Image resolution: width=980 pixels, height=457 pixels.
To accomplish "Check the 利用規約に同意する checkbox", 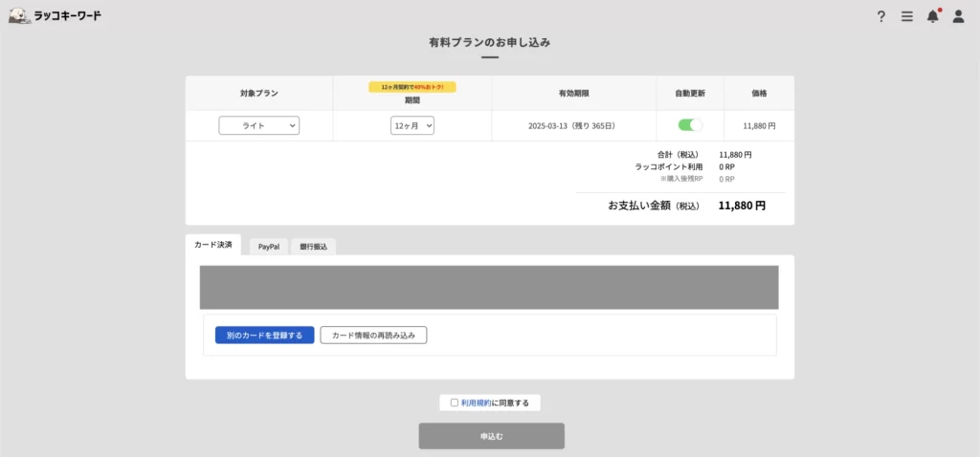I will tap(455, 403).
